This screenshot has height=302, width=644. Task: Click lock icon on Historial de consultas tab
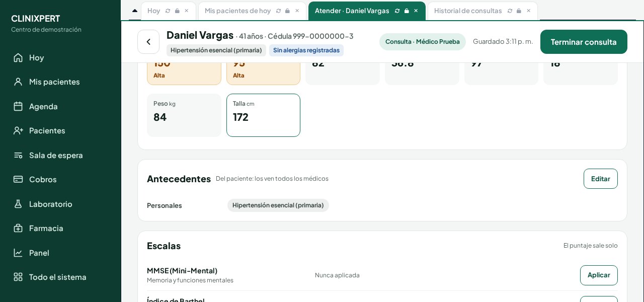pyautogui.click(x=519, y=11)
